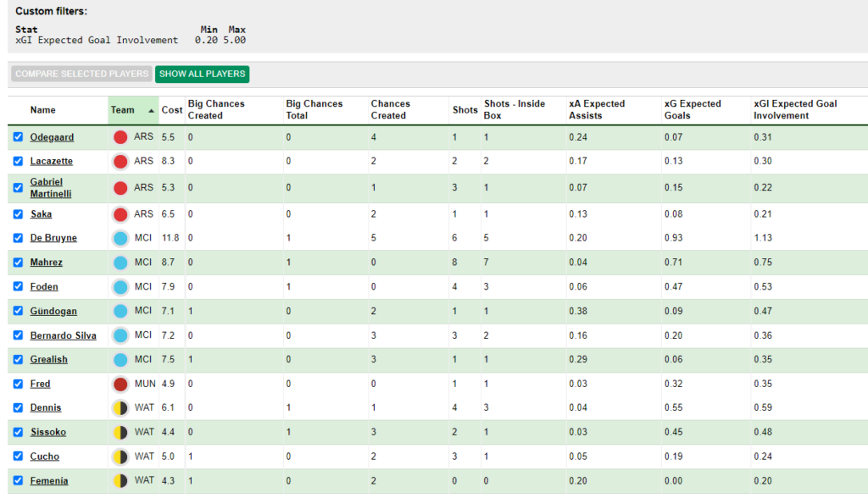Click the Team column sort arrow

tap(151, 110)
